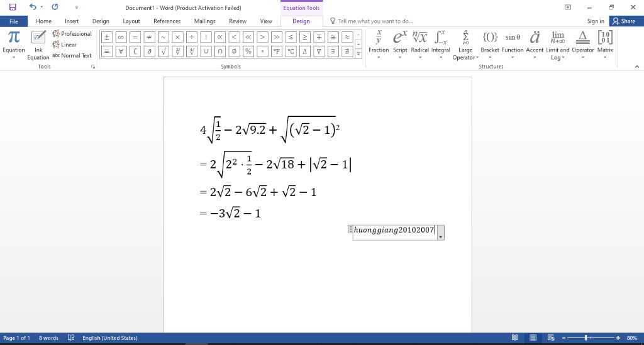Open Ink Equation tool

point(38,45)
